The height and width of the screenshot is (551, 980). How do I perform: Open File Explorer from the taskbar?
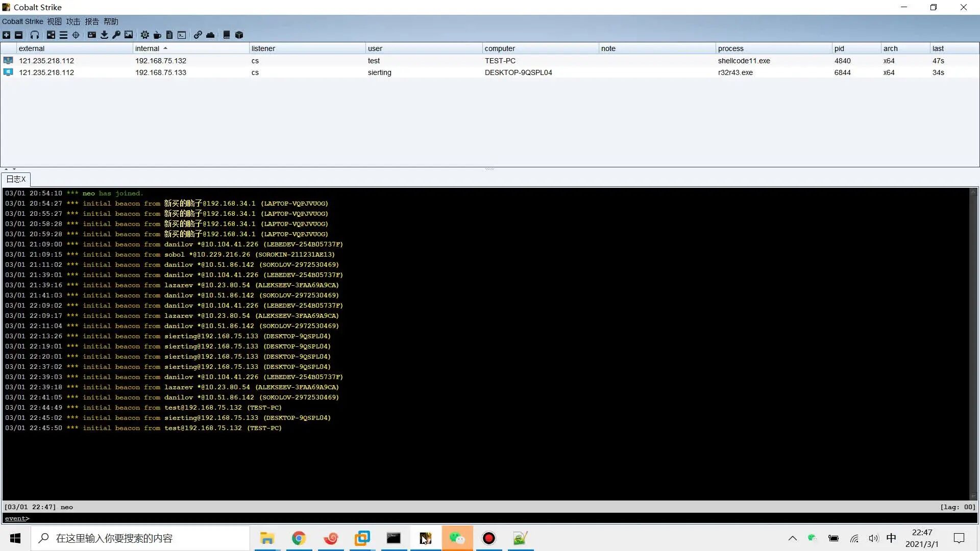click(267, 538)
